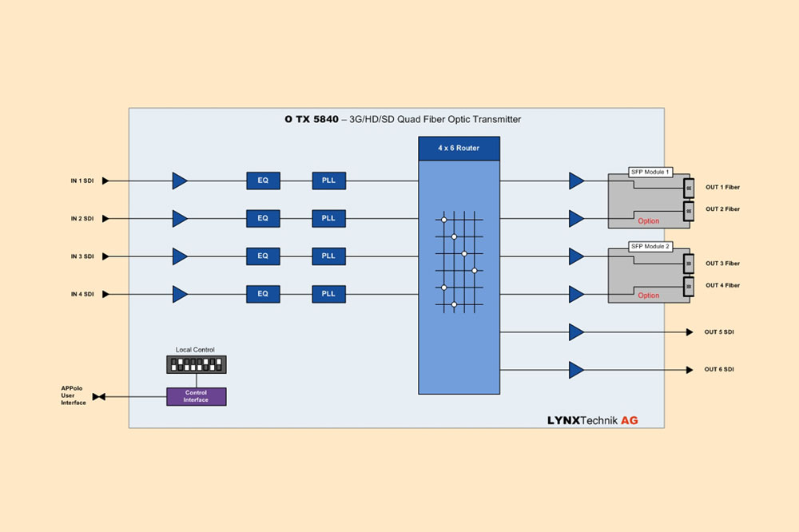The image size is (799, 532).
Task: Click the output amplifier triangle feeding OUT 5 SDI
Action: tap(576, 332)
